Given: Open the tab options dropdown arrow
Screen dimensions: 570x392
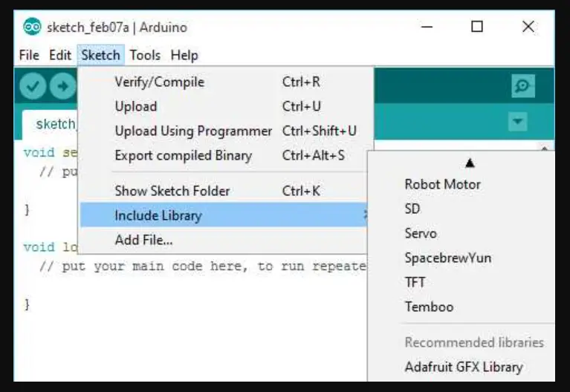Looking at the screenshot, I should (518, 121).
